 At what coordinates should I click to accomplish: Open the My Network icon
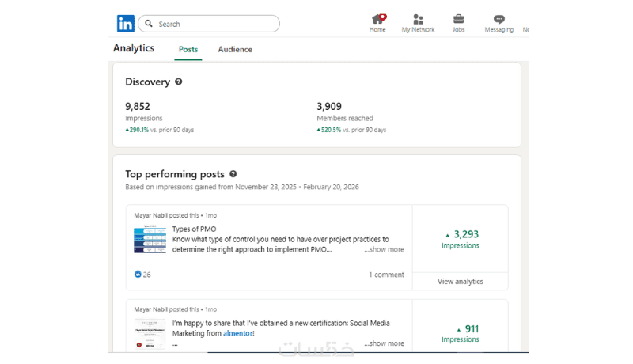click(418, 19)
